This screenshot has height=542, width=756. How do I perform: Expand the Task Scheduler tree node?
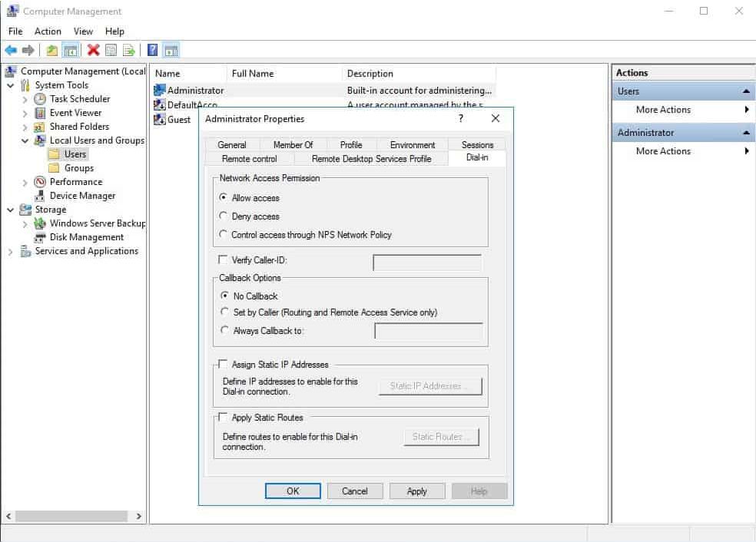[25, 100]
